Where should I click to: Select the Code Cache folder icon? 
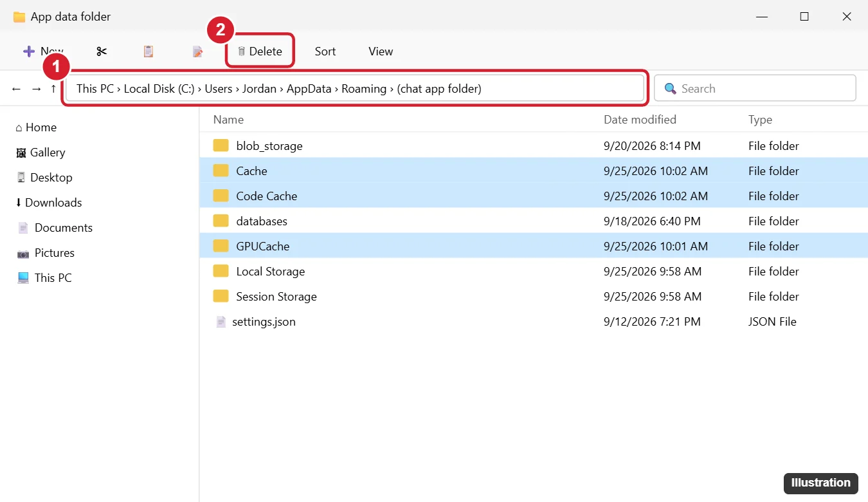(221, 196)
